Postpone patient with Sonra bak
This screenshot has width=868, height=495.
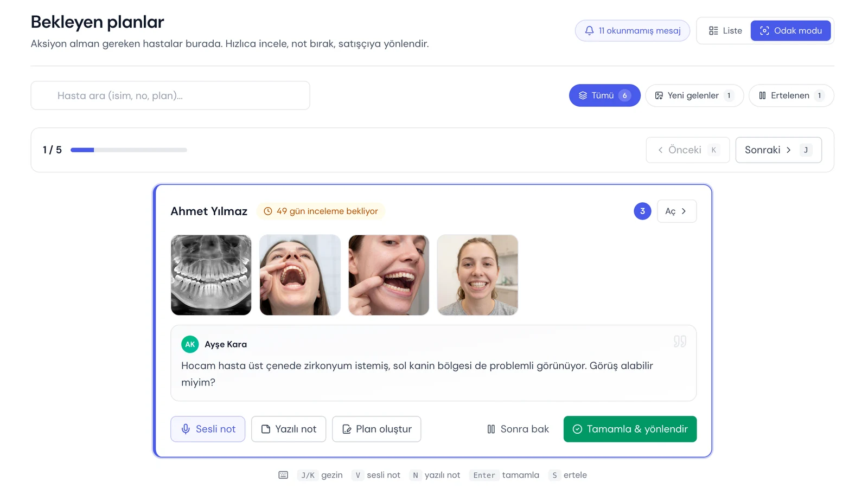518,429
